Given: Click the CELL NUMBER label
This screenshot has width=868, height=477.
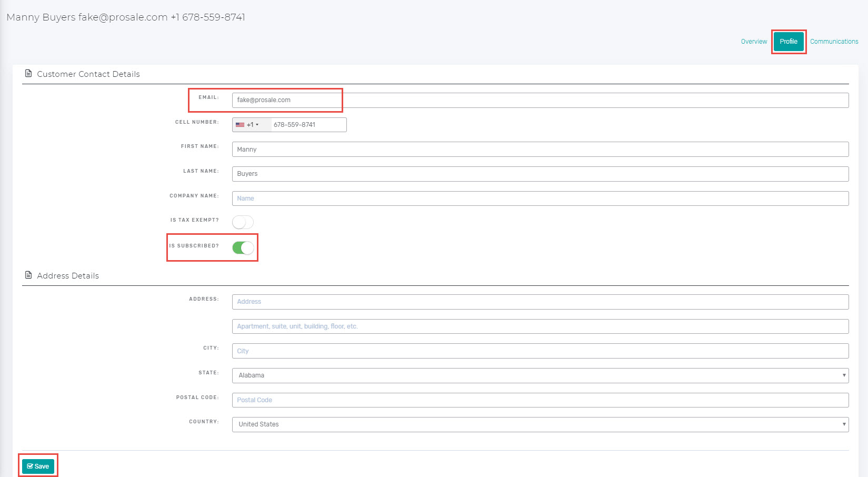Looking at the screenshot, I should pyautogui.click(x=197, y=122).
